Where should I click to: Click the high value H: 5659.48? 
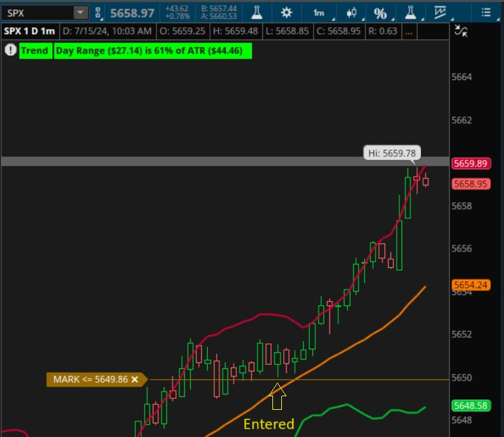pyautogui.click(x=236, y=31)
